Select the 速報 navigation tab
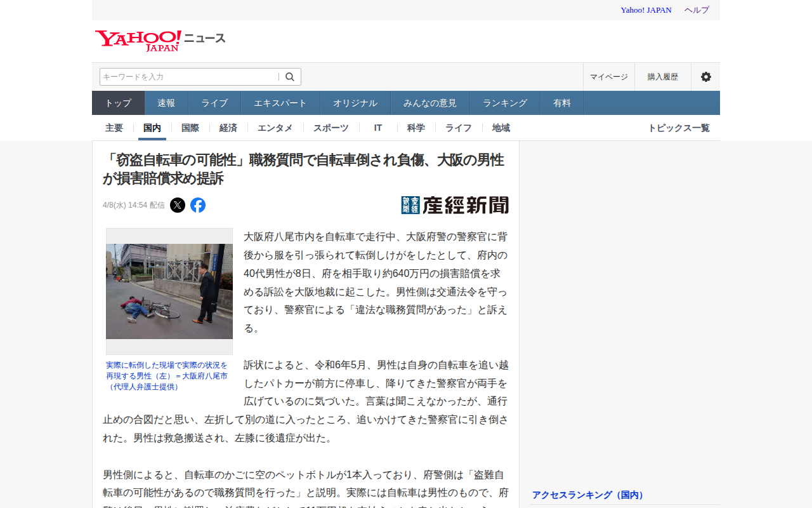This screenshot has width=812, height=508. 166,103
